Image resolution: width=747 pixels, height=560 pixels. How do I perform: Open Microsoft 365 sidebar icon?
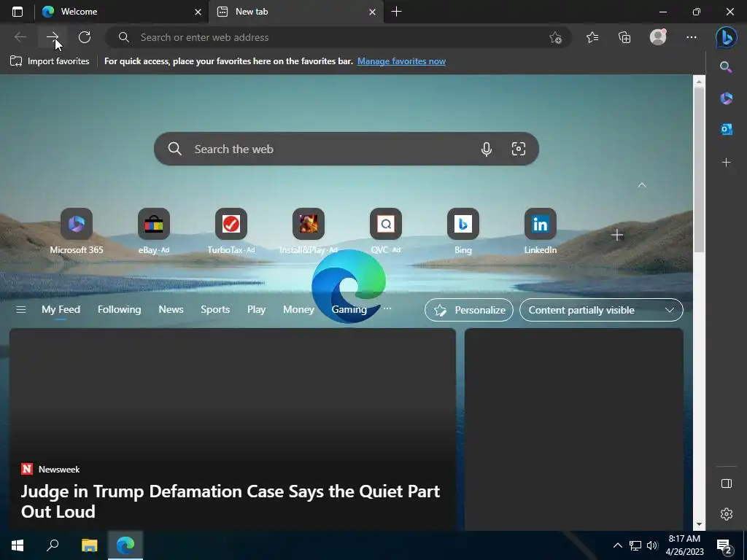(726, 98)
